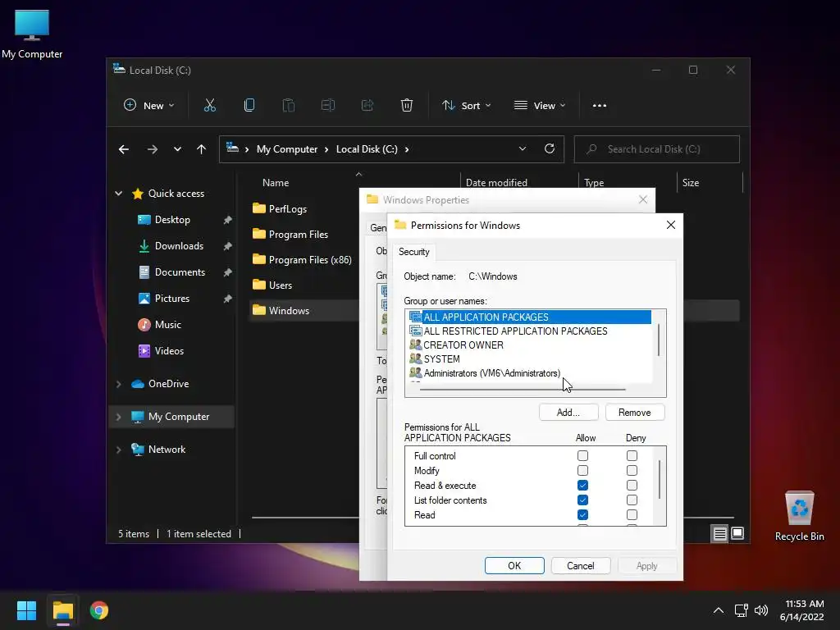Select the Users folder icon
The height and width of the screenshot is (630, 840).
click(x=259, y=285)
